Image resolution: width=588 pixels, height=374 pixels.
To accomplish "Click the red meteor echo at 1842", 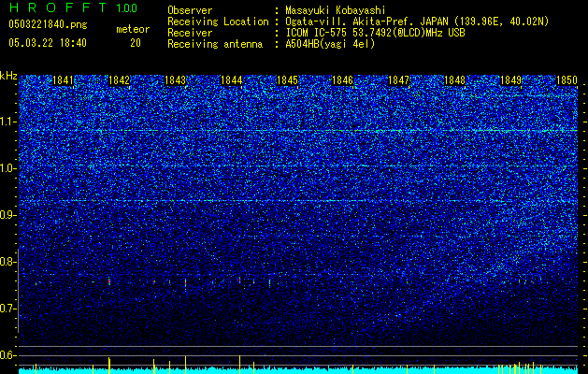I will (109, 281).
